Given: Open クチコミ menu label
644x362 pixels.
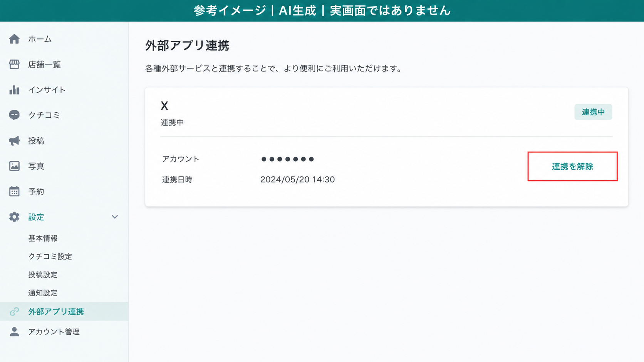Looking at the screenshot, I should (44, 115).
